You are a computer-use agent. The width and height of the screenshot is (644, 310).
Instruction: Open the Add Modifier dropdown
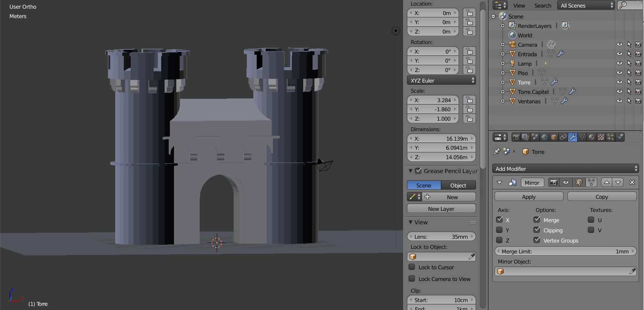[x=565, y=169]
